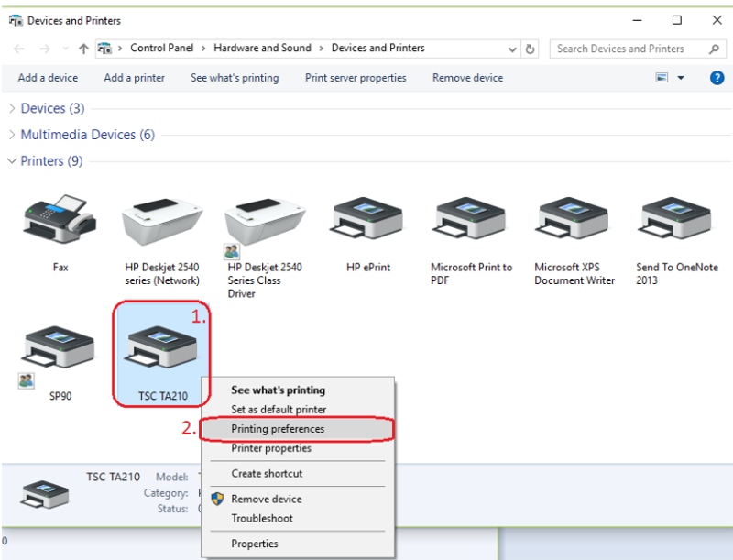Choose Printer properties in context menu
The image size is (733, 560).
(x=271, y=448)
